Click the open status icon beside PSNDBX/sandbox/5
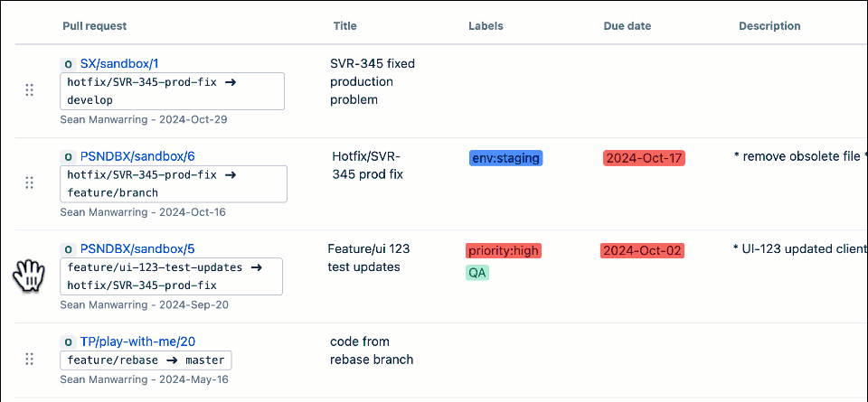 tap(67, 248)
